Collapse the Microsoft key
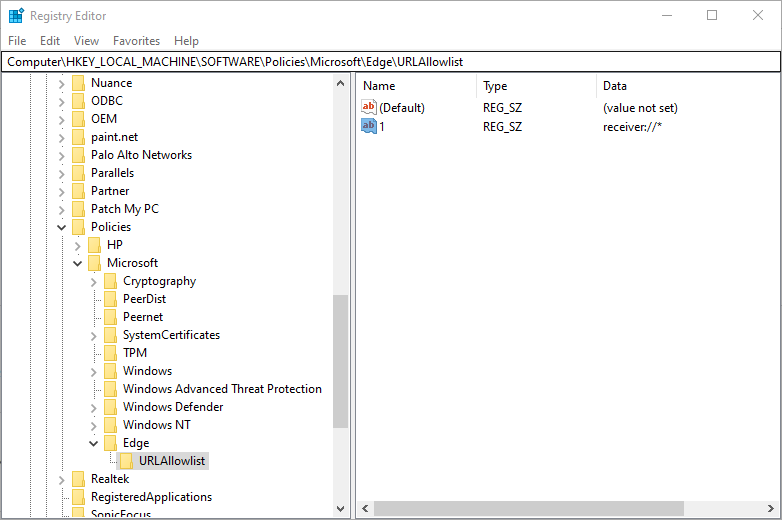The image size is (782, 520). (78, 263)
